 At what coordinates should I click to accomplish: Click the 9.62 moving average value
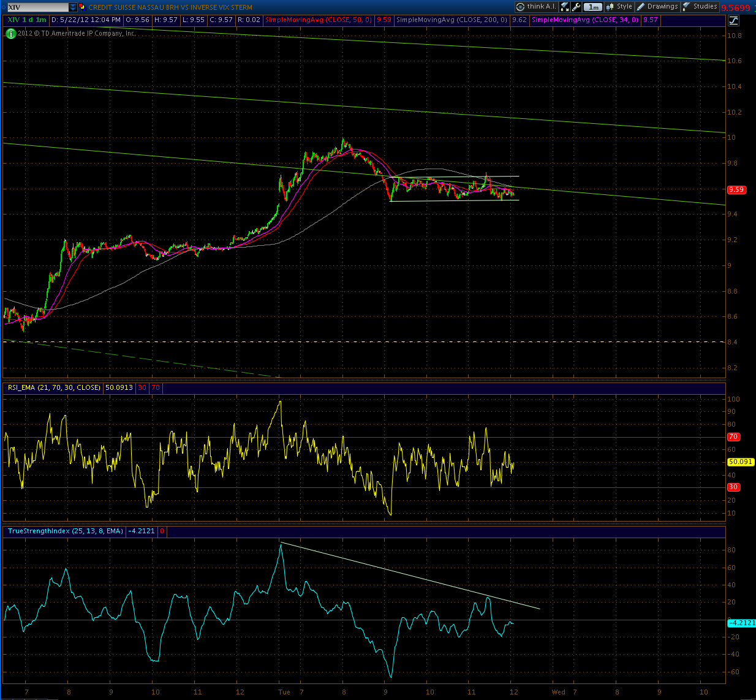(520, 20)
